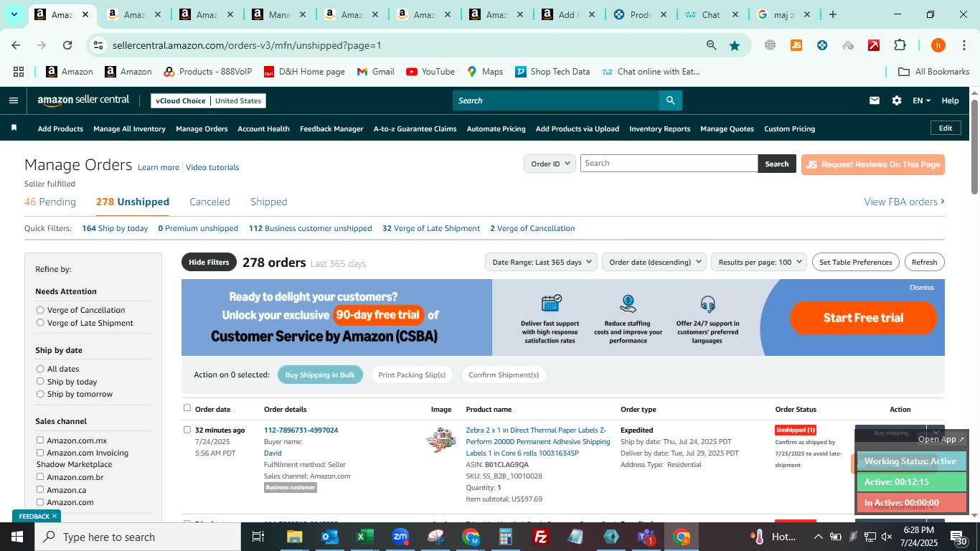Select the Ship by today radio option
This screenshot has height=551, width=980.
(x=40, y=382)
